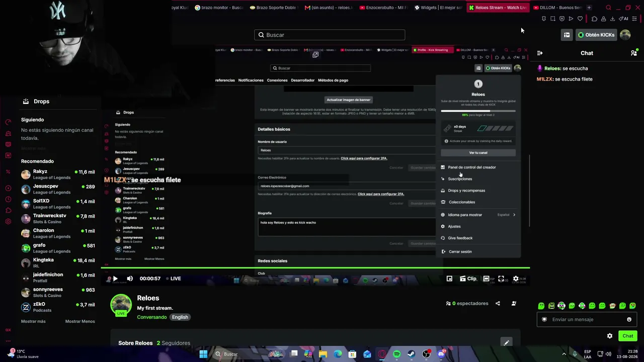Click the taskbar Buscar search box

point(249,354)
